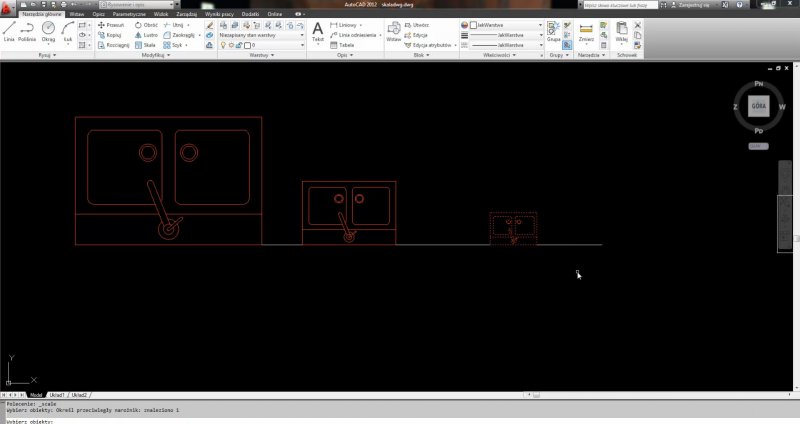Click the Wstaw block insert icon
The height and width of the screenshot is (424, 800).
[393, 32]
